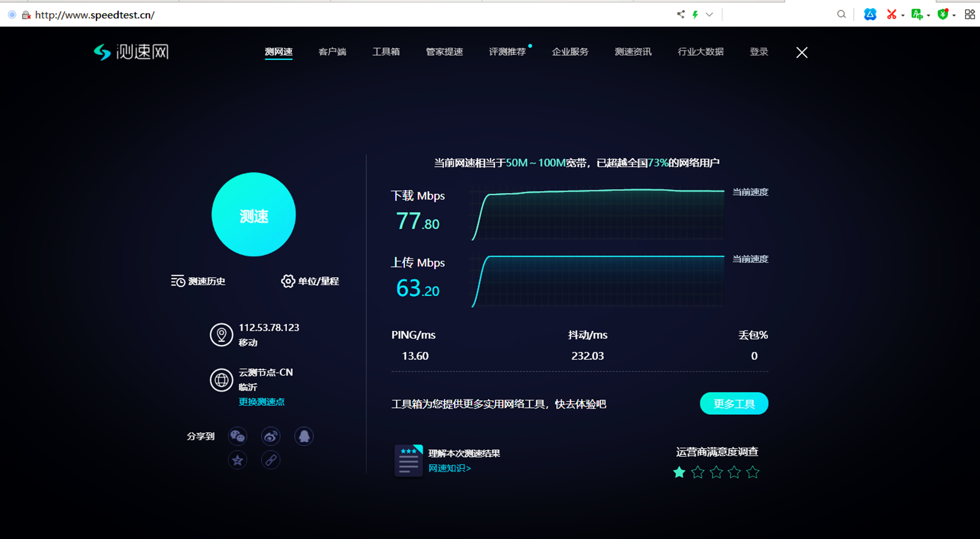Switch to the 工具箱 nav tab
This screenshot has height=539, width=980.
[386, 52]
